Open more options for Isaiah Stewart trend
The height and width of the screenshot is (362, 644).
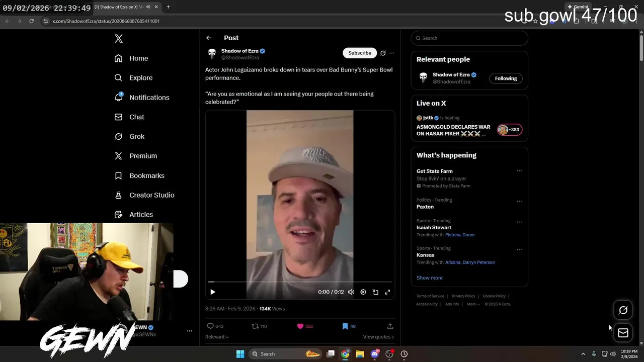click(x=519, y=222)
